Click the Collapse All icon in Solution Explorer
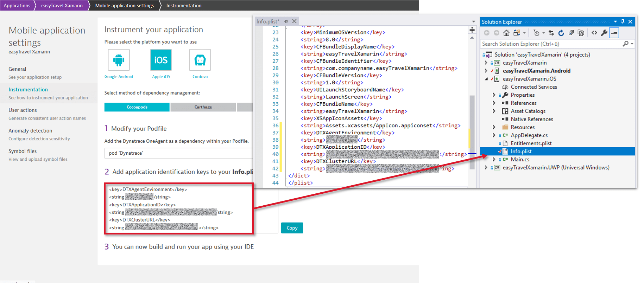Viewport: 644px width, 283px height. click(571, 33)
